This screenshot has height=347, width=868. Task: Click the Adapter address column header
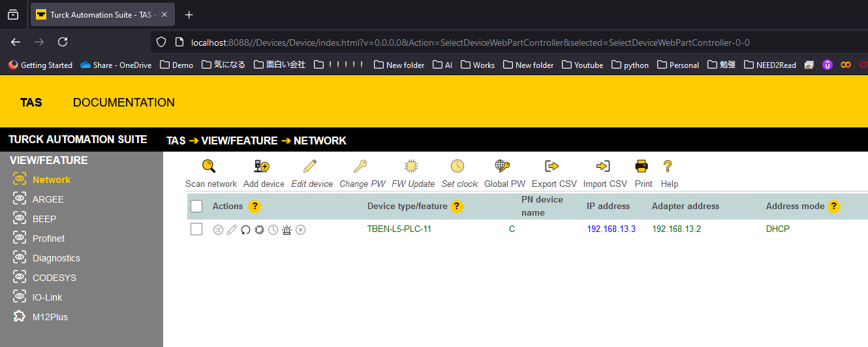685,207
